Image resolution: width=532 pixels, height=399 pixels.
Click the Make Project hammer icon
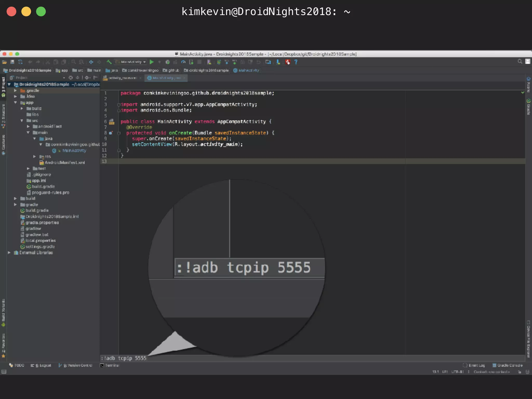109,62
